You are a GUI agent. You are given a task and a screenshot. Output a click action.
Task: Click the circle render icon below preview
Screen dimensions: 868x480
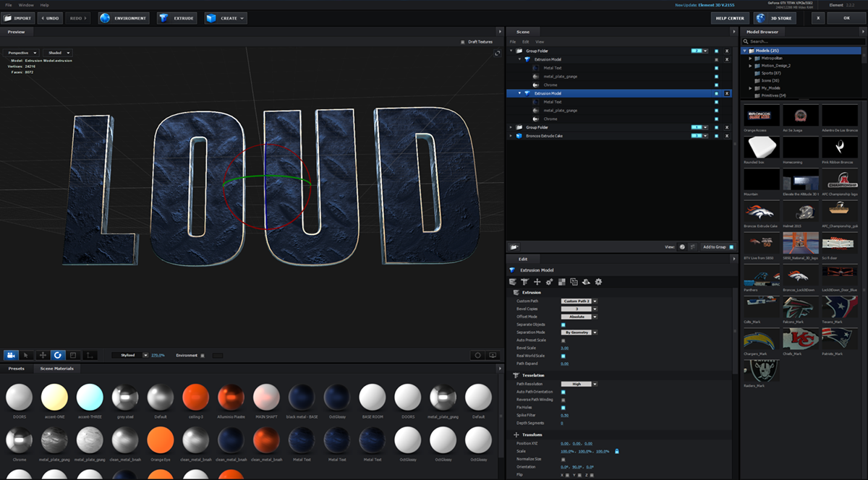pos(477,355)
